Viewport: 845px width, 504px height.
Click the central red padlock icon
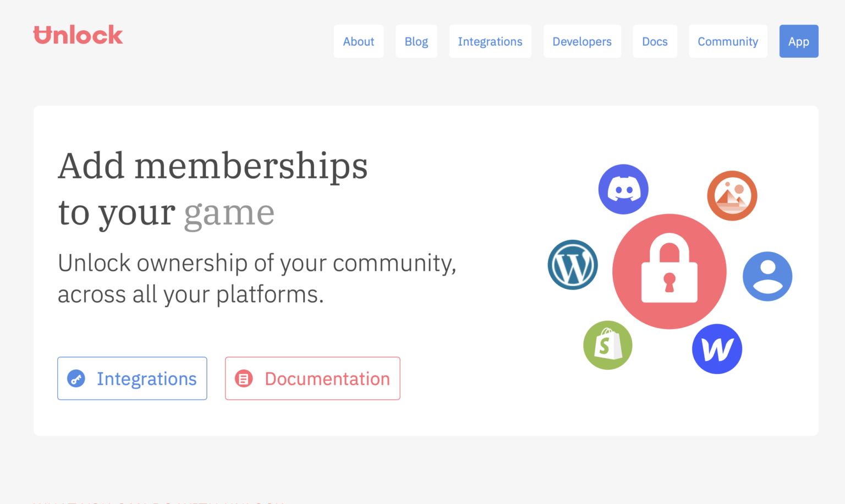pyautogui.click(x=669, y=271)
